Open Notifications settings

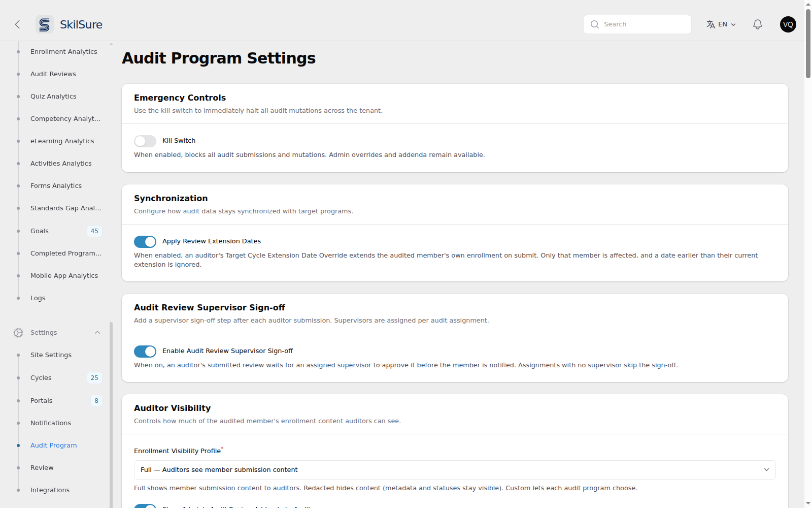tap(51, 423)
